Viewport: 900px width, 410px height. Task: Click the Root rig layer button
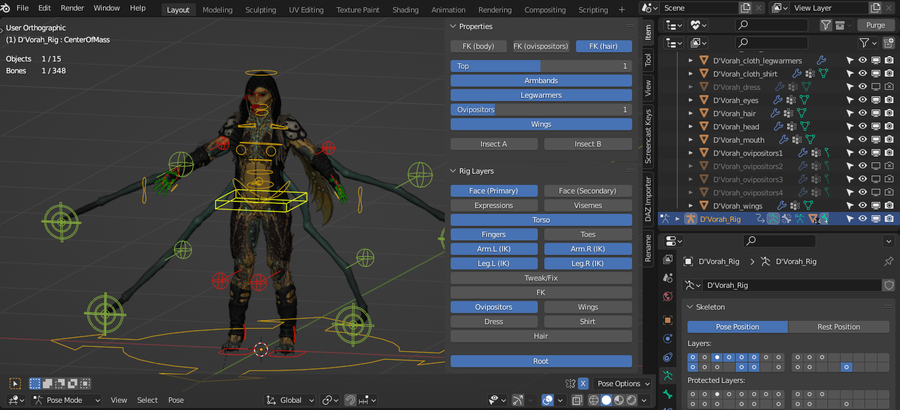click(x=541, y=361)
